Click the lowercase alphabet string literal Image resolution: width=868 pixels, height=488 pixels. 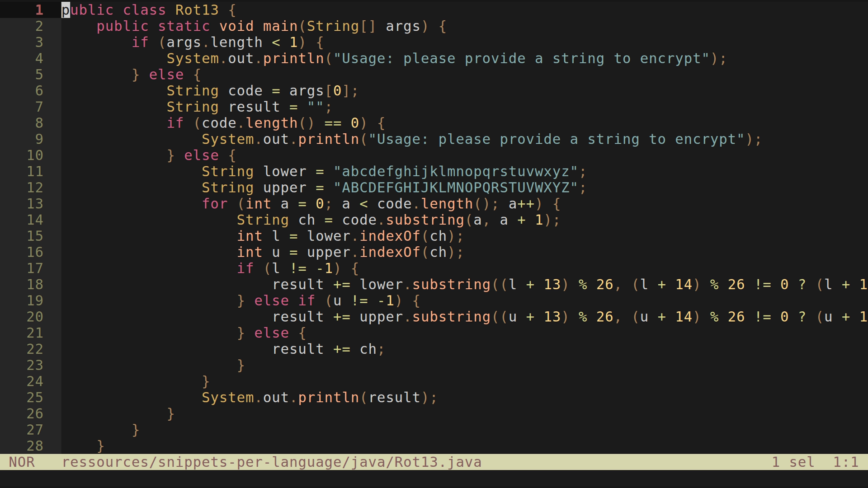(x=459, y=171)
